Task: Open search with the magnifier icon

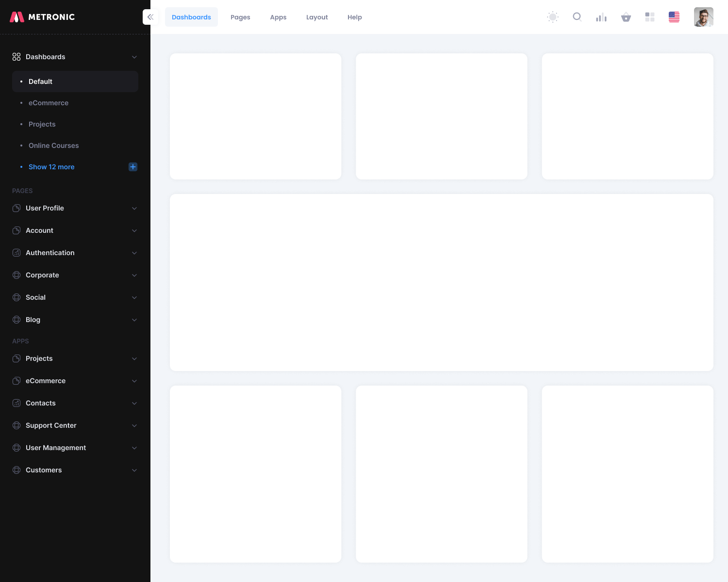Action: 577,17
